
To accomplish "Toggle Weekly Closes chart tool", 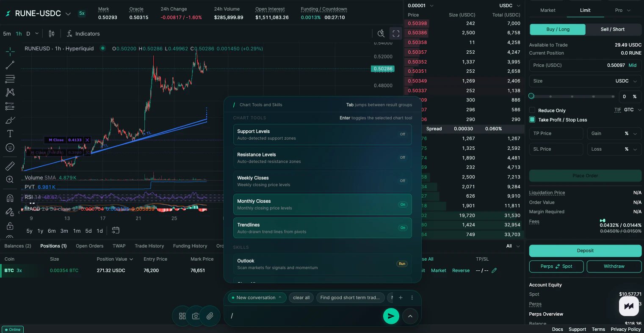I will (322, 181).
